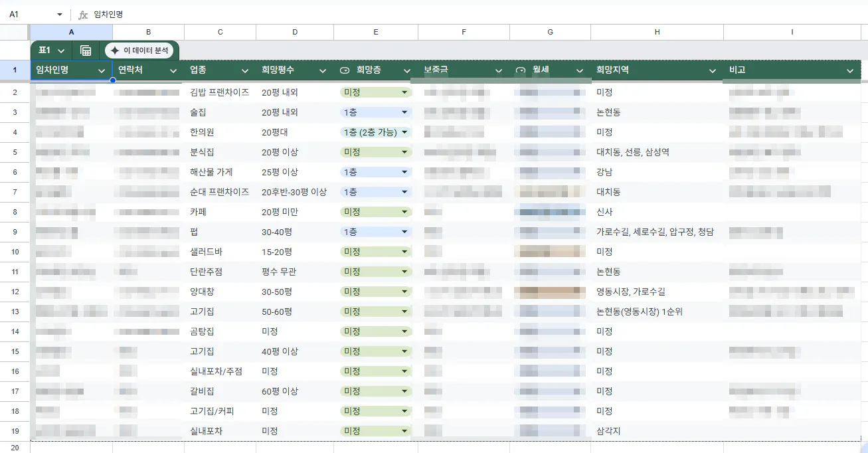Open the A1 name box dropdown arrow
868x453 pixels.
(x=60, y=14)
